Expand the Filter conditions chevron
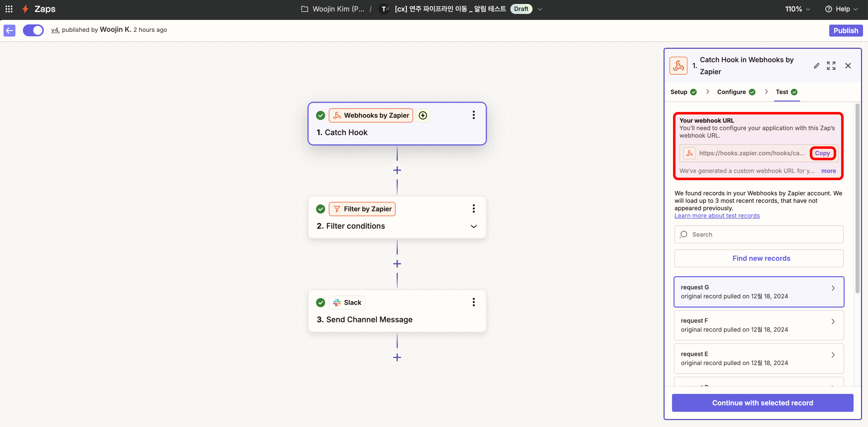 click(x=473, y=226)
